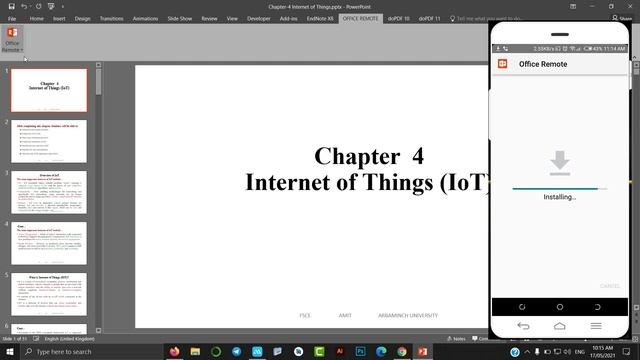Tap the rotate-left icon in phone black bar
The height and width of the screenshot is (360, 640).
(x=522, y=307)
